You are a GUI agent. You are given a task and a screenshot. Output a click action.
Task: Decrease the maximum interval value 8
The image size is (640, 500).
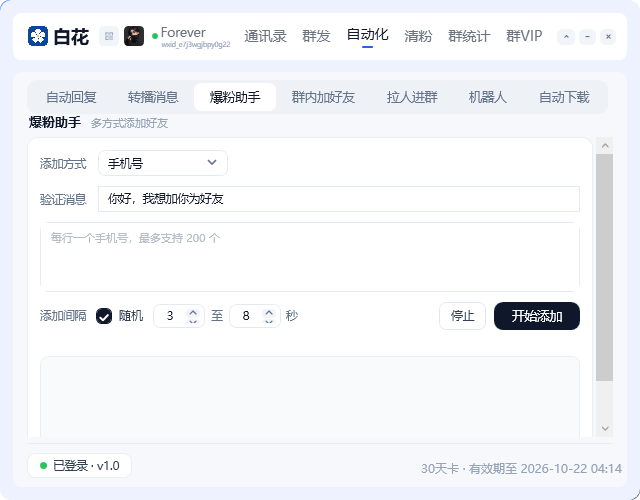[x=269, y=321]
